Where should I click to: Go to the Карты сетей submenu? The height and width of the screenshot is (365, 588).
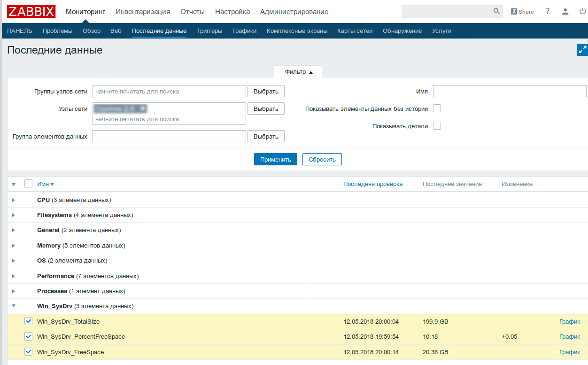coord(355,31)
